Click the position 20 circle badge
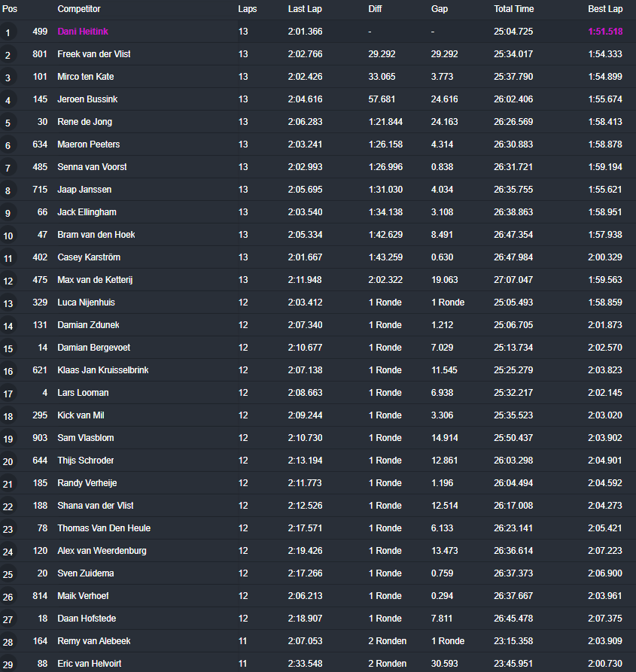This screenshot has height=672, width=636. point(8,461)
